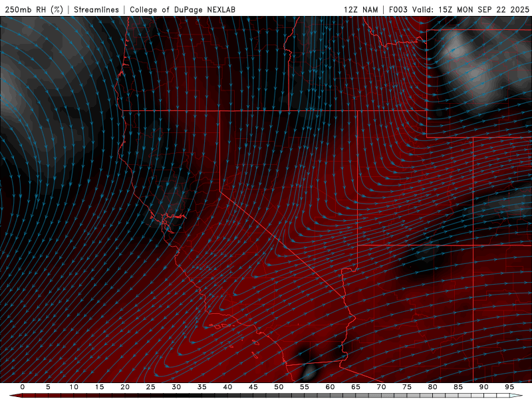Screen dimensions: 532x399
Task: Select the "65" tick label on the legend
Action: tap(356, 387)
